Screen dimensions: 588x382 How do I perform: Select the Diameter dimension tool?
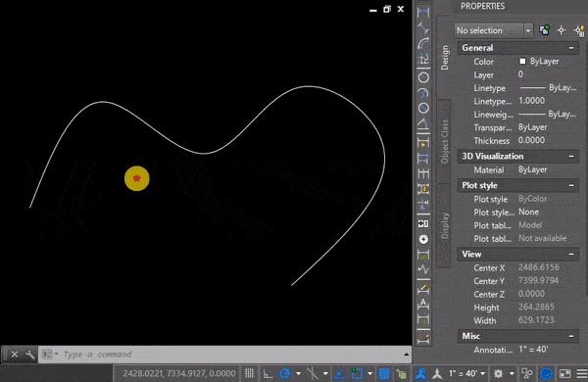(x=423, y=108)
